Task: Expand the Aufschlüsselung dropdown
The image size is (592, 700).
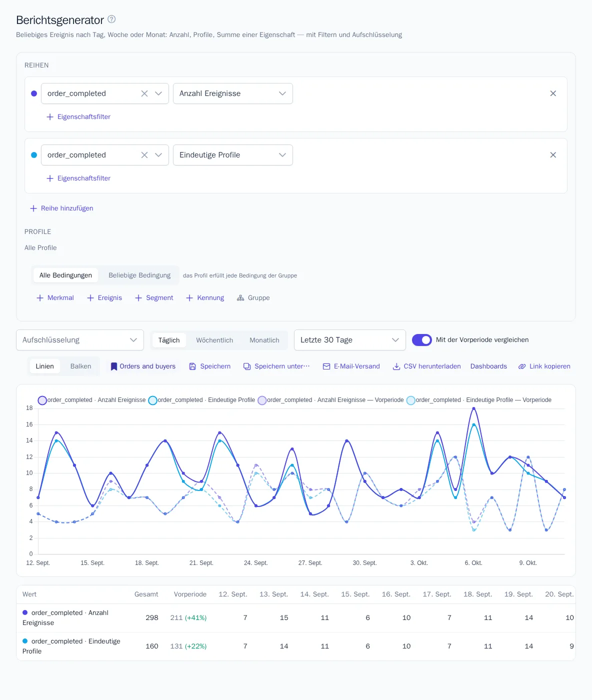Action: click(x=80, y=340)
